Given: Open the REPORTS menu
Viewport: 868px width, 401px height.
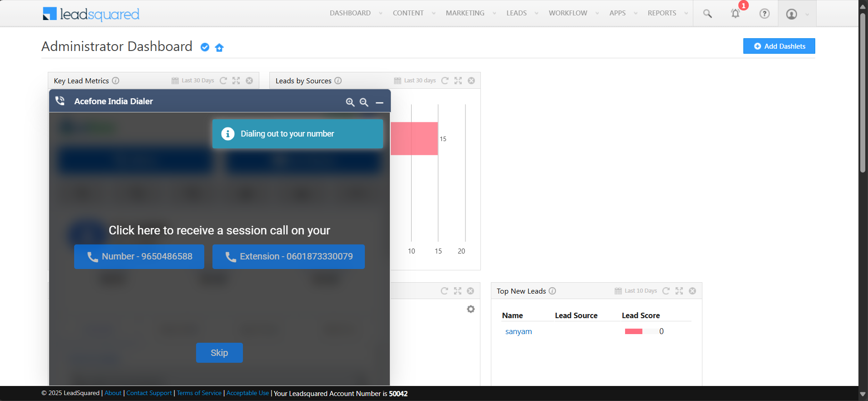Looking at the screenshot, I should pos(662,13).
